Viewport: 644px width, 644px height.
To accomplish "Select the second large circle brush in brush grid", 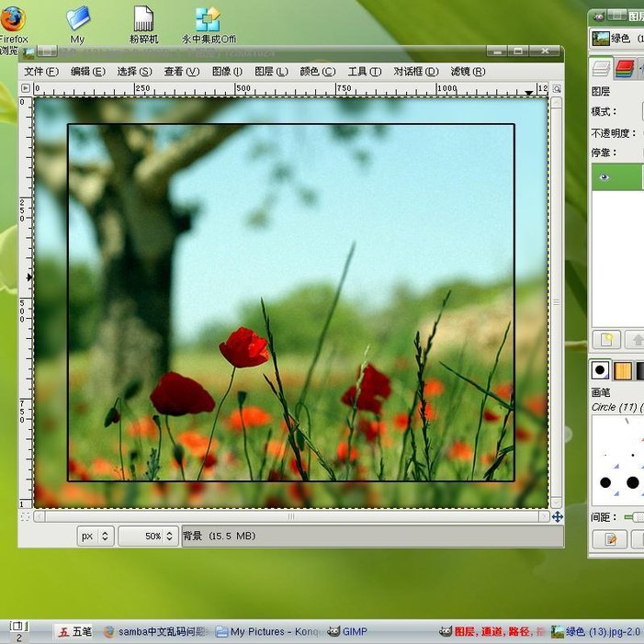I will tap(632, 482).
